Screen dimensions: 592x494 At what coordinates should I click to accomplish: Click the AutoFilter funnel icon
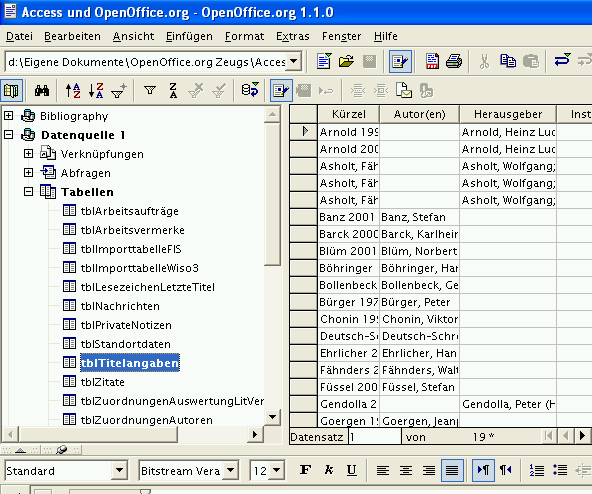tap(119, 91)
